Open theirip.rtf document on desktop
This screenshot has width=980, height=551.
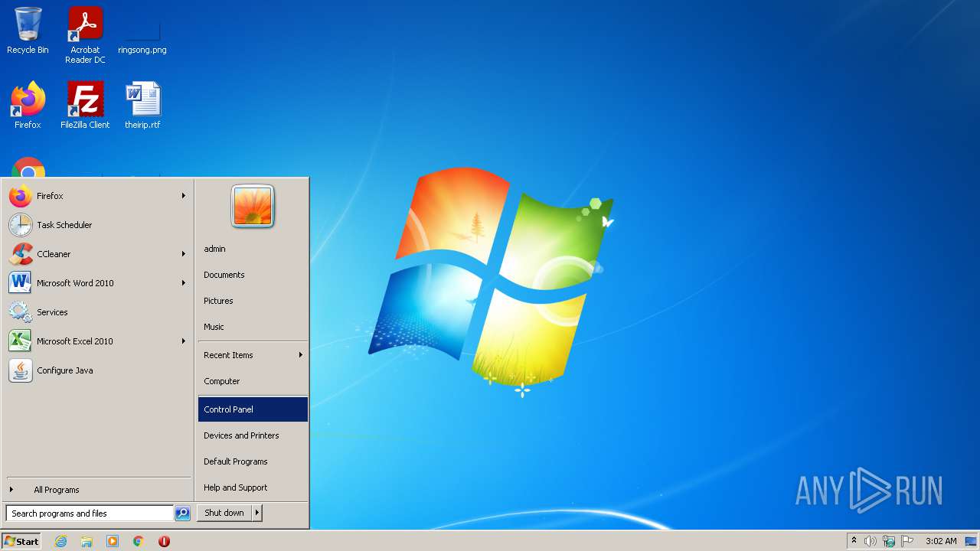click(142, 106)
